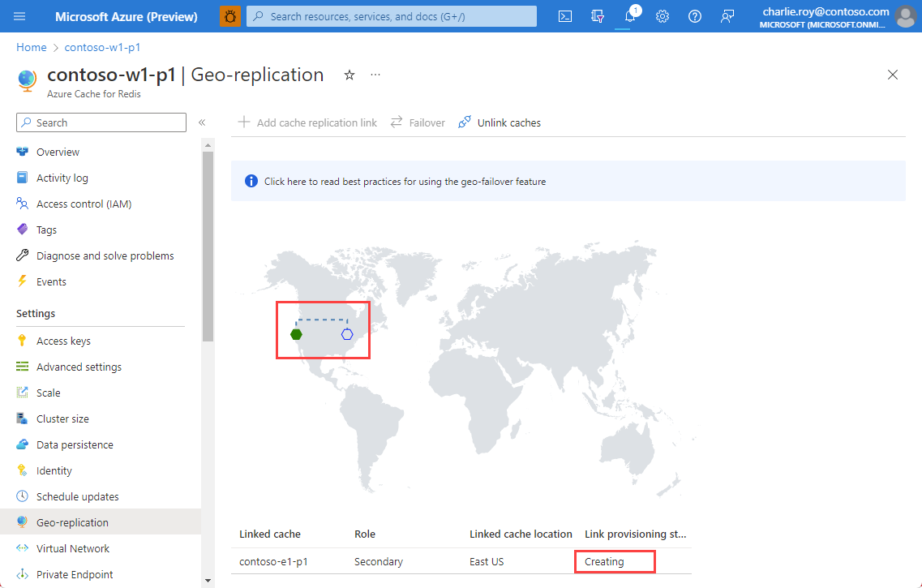This screenshot has height=588, width=922.
Task: Click Add cache replication link
Action: 307,122
